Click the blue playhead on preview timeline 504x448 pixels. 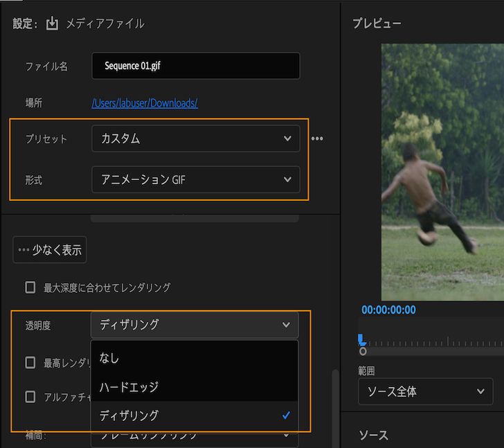[361, 340]
